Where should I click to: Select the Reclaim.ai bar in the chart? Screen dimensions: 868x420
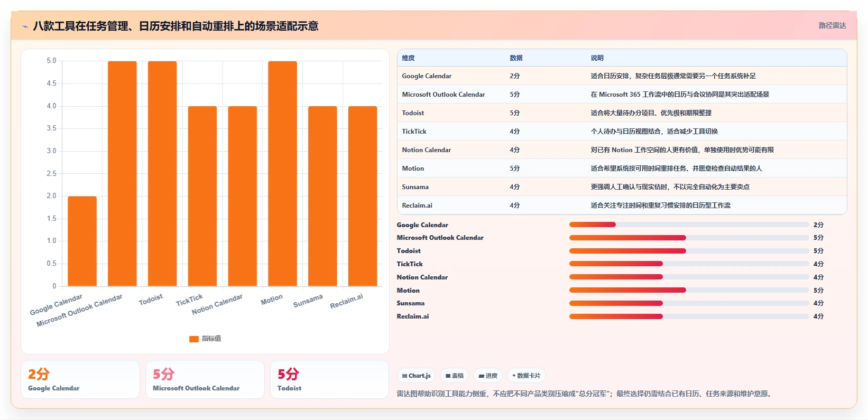(x=363, y=196)
